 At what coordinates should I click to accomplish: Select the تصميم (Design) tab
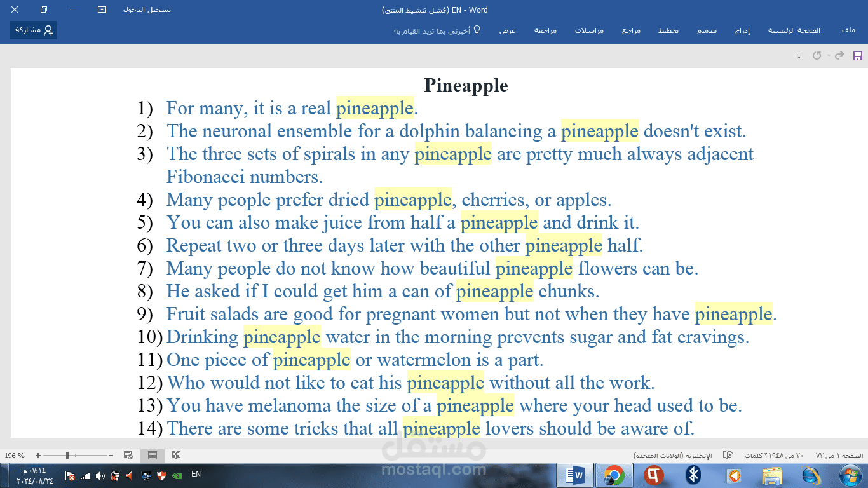coord(707,30)
